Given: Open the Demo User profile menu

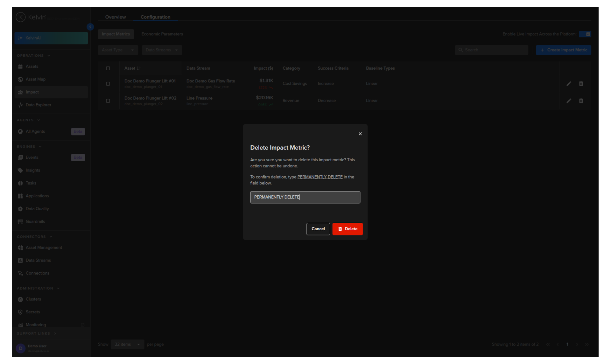Looking at the screenshot, I should [51, 348].
